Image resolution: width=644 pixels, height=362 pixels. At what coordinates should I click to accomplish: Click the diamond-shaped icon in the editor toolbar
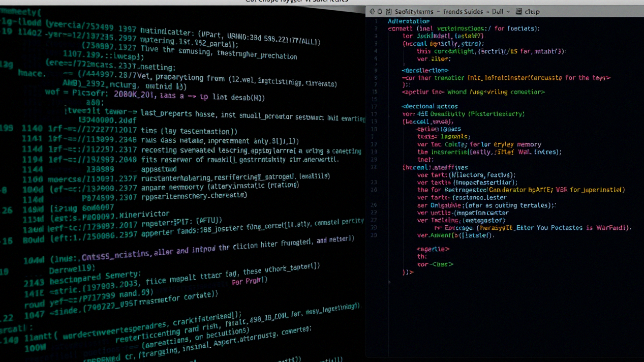click(372, 11)
